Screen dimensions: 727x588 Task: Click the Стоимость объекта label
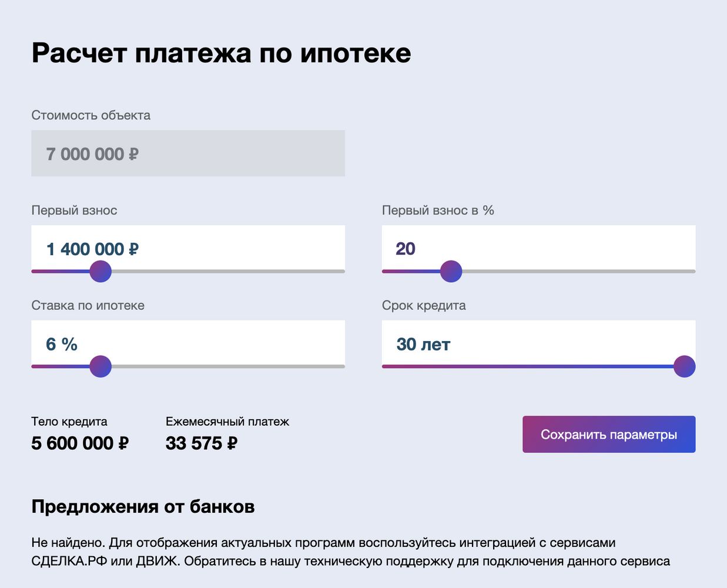click(x=91, y=115)
